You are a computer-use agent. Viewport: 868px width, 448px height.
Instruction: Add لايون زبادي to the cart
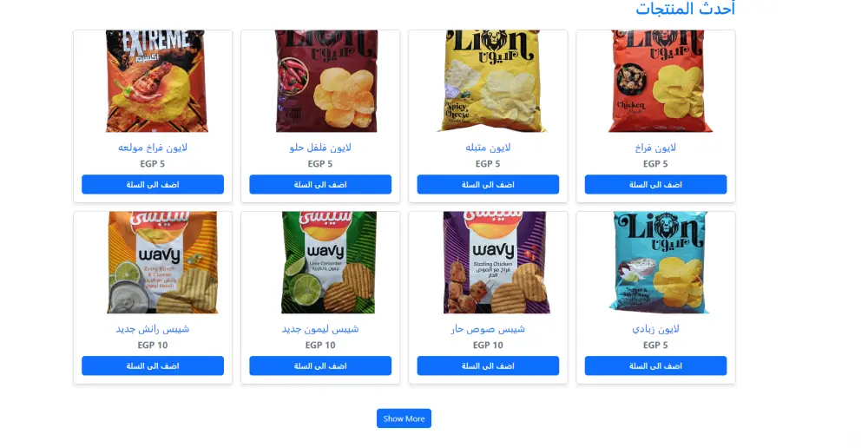tap(656, 366)
